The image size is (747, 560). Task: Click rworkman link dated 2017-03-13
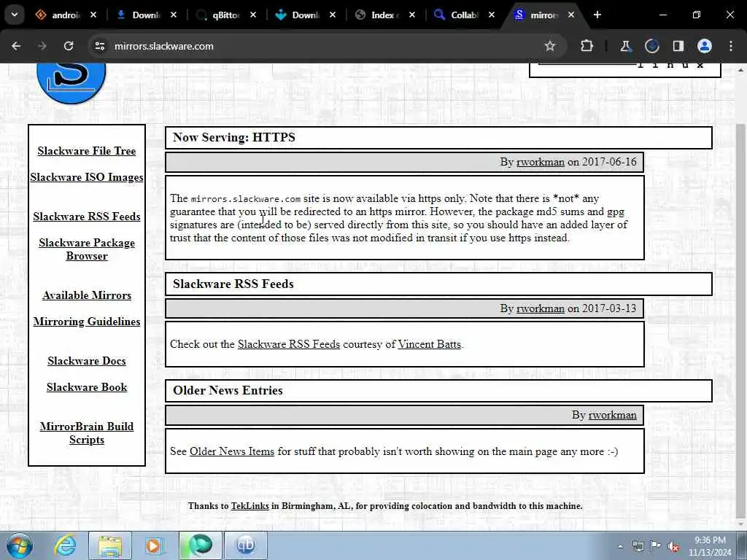(541, 308)
